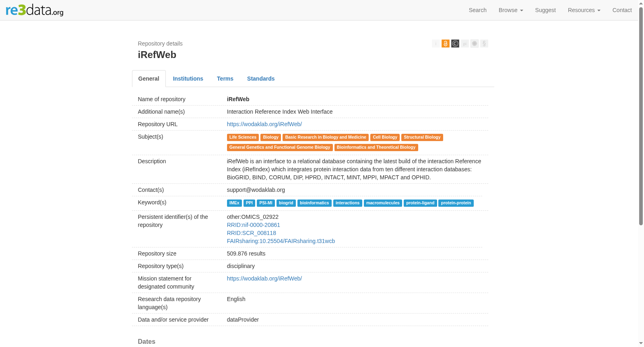The width and height of the screenshot is (644, 347).
Task: Click the 'Repository details' label
Action: [x=160, y=44]
